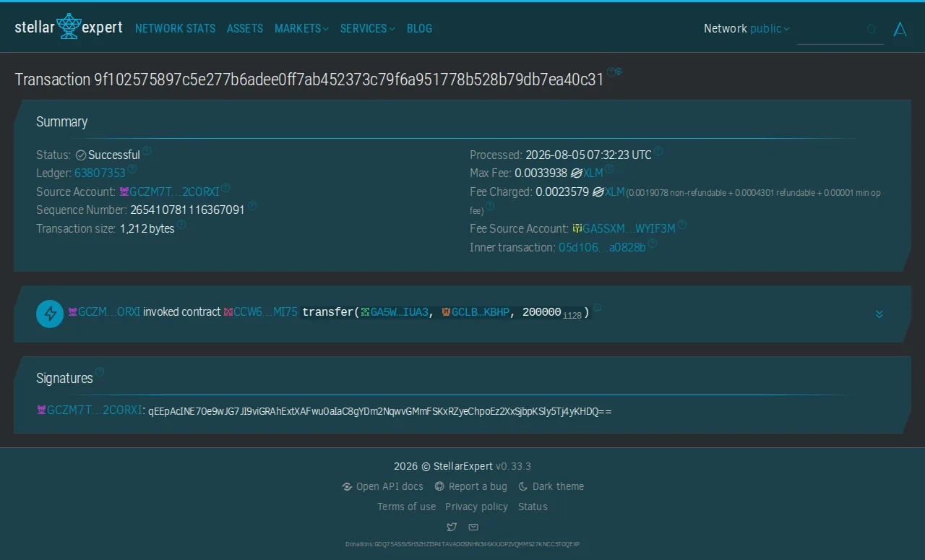This screenshot has width=925, height=560.
Task: Click the help icon beside Fee Charged
Action: 490,206
